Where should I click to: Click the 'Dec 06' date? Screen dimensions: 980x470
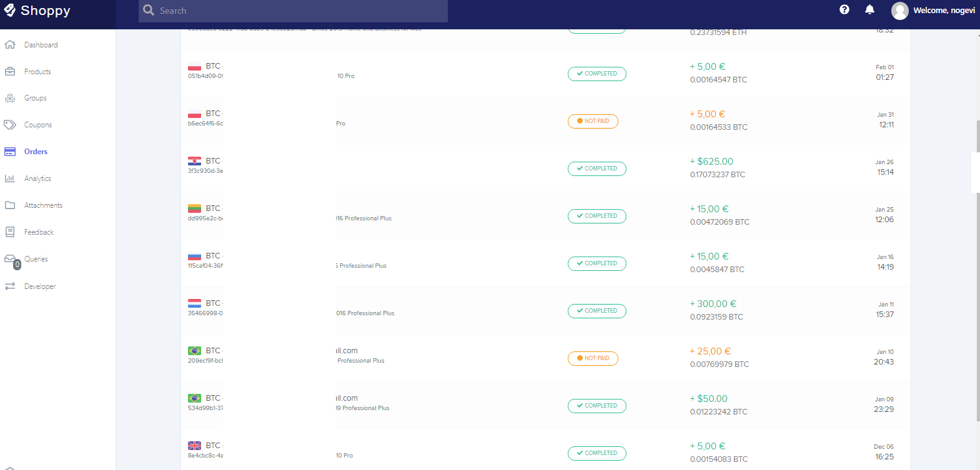(x=884, y=447)
